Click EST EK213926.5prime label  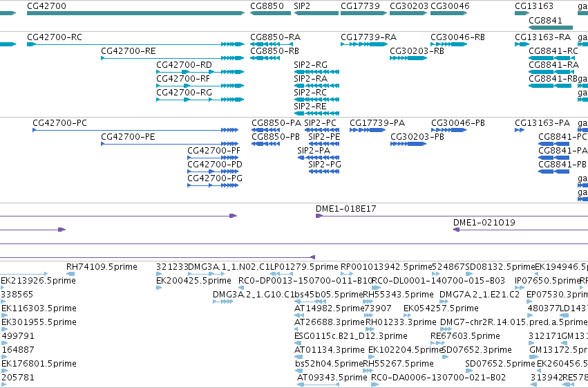(x=38, y=281)
